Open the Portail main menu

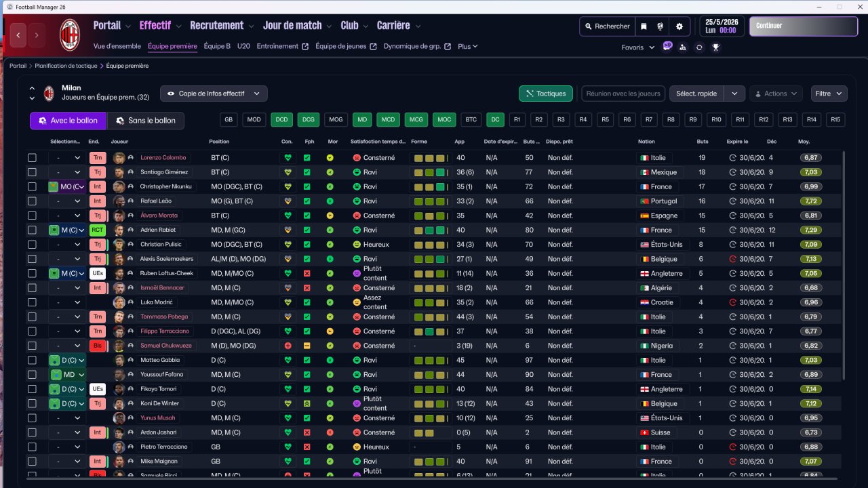pos(112,26)
